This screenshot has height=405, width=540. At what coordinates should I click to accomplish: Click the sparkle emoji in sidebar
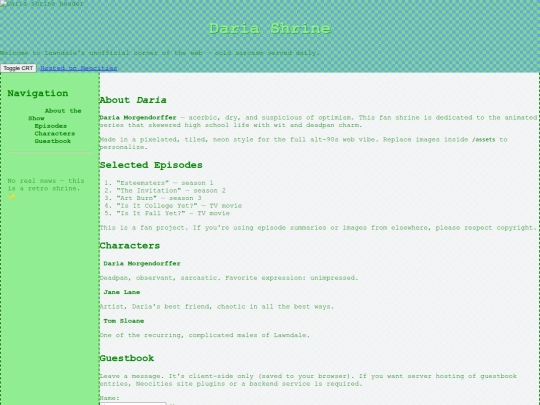pyautogui.click(x=12, y=196)
